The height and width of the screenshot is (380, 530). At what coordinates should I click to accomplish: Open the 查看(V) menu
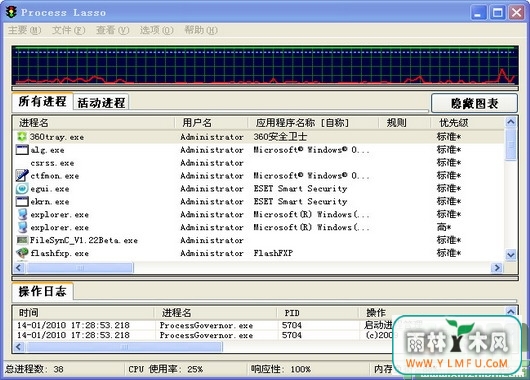(x=113, y=30)
